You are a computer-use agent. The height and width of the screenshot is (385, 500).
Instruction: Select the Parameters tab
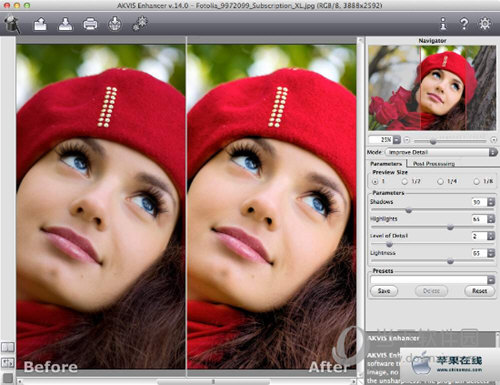click(386, 164)
